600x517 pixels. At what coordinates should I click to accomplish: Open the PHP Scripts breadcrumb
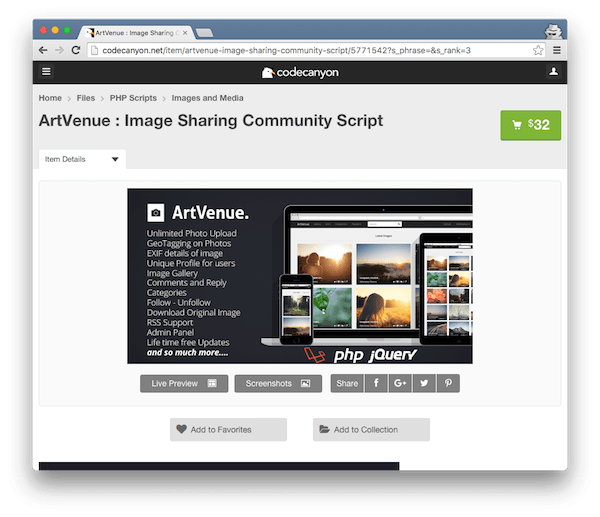coord(133,98)
